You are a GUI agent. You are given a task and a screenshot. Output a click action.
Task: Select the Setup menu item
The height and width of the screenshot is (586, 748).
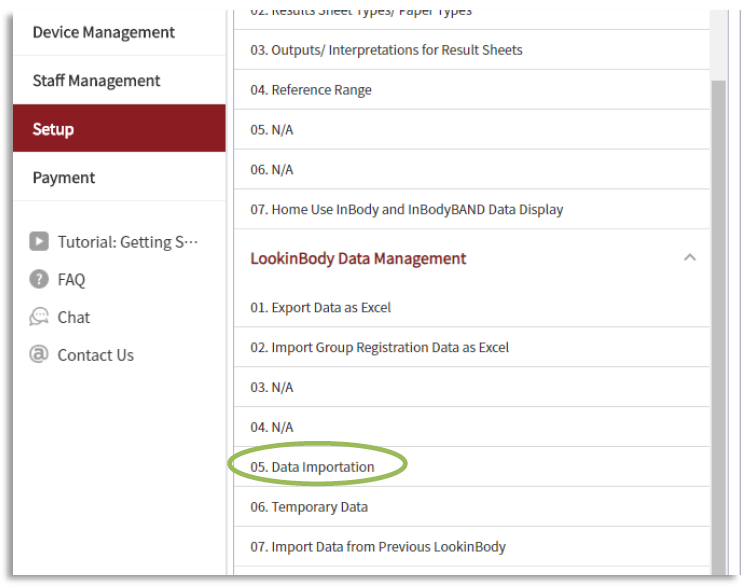tap(119, 128)
